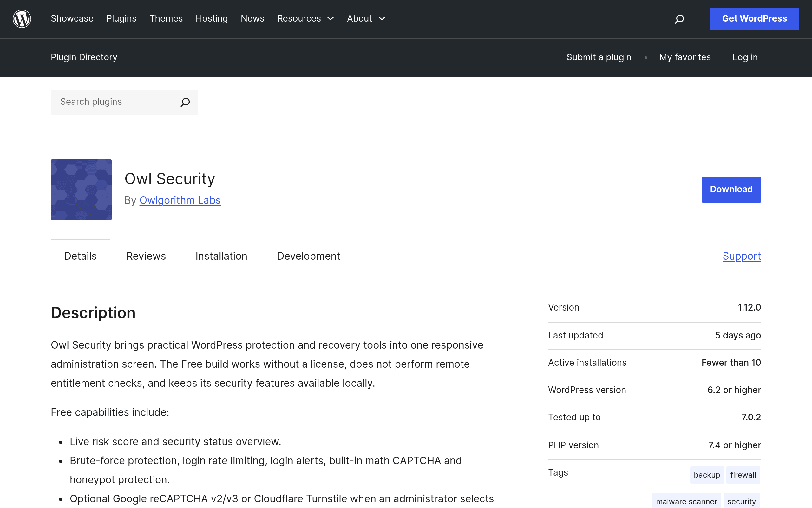812x508 pixels.
Task: Click the '5 days ago' value
Action: coord(738,335)
